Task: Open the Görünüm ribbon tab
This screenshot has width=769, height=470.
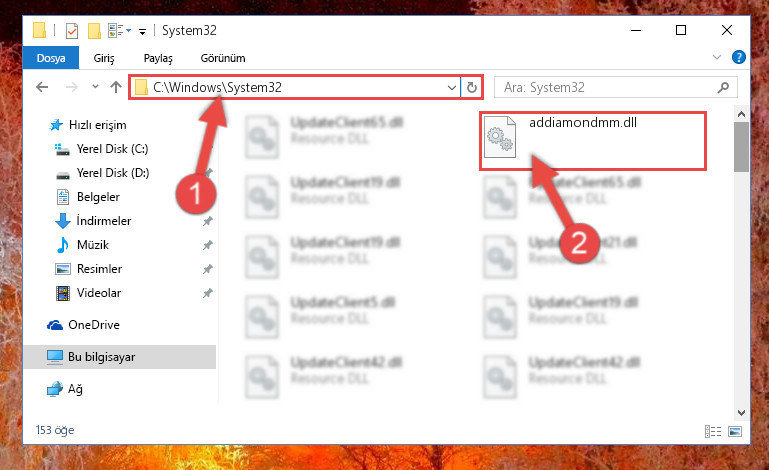Action: tap(223, 58)
